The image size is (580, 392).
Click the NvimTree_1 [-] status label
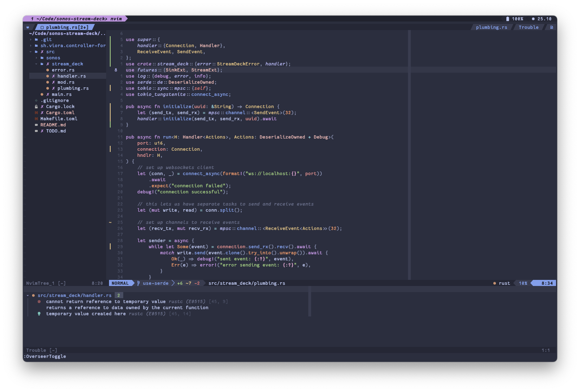[x=46, y=284]
